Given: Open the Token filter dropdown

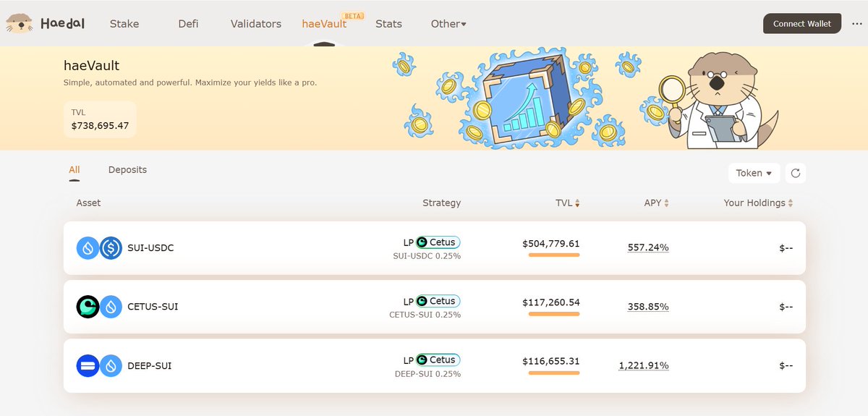Looking at the screenshot, I should [x=754, y=173].
